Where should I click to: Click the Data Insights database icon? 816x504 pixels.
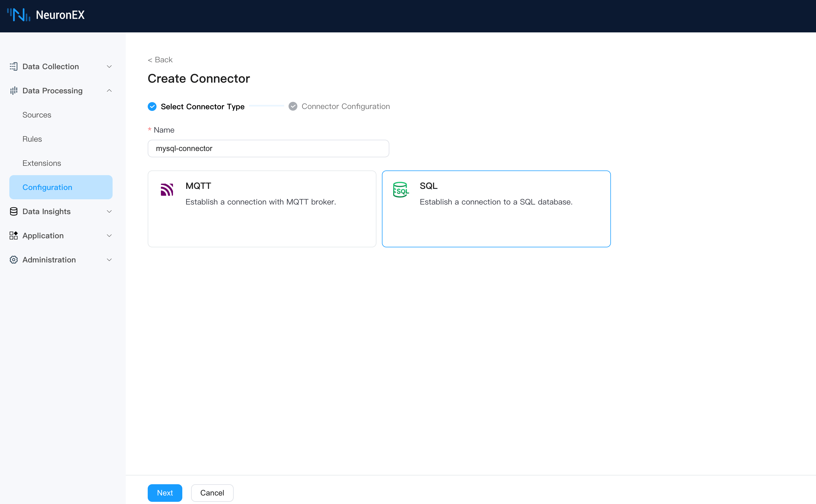(x=14, y=211)
